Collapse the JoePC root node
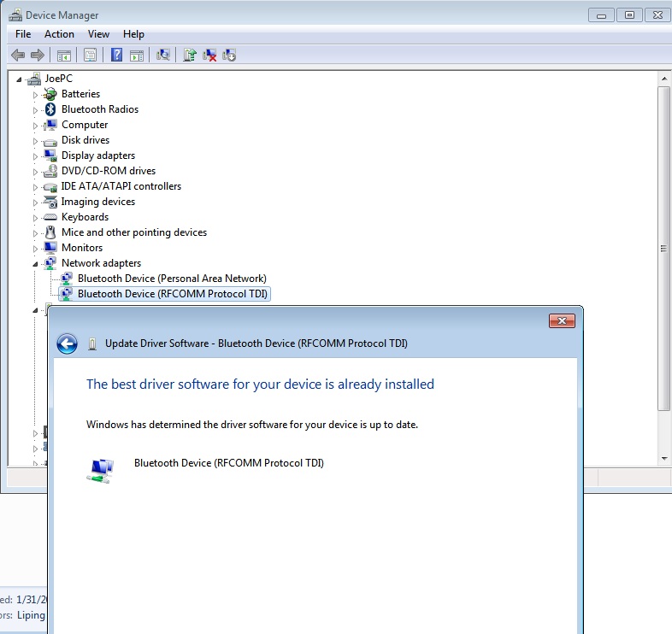The height and width of the screenshot is (634, 672). 19,79
